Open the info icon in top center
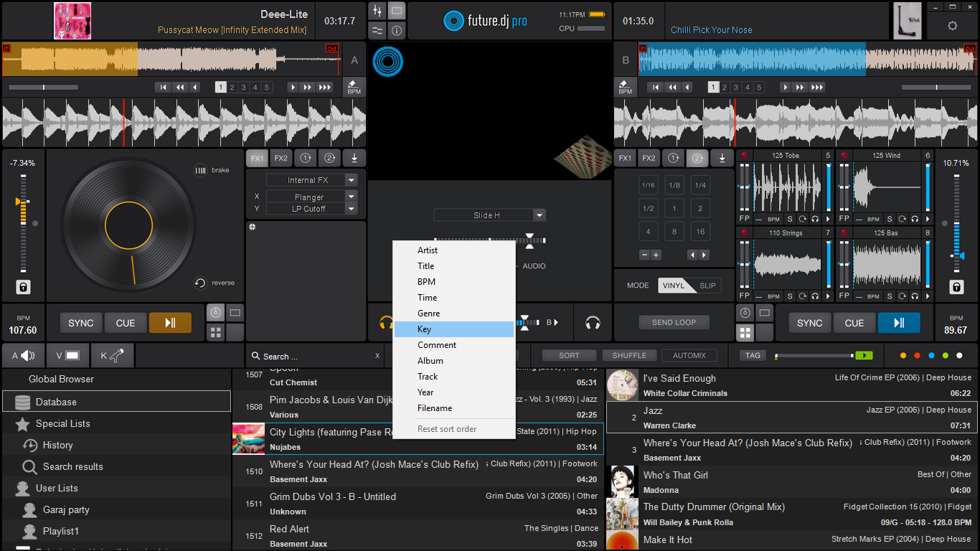This screenshot has height=551, width=980. [x=397, y=31]
